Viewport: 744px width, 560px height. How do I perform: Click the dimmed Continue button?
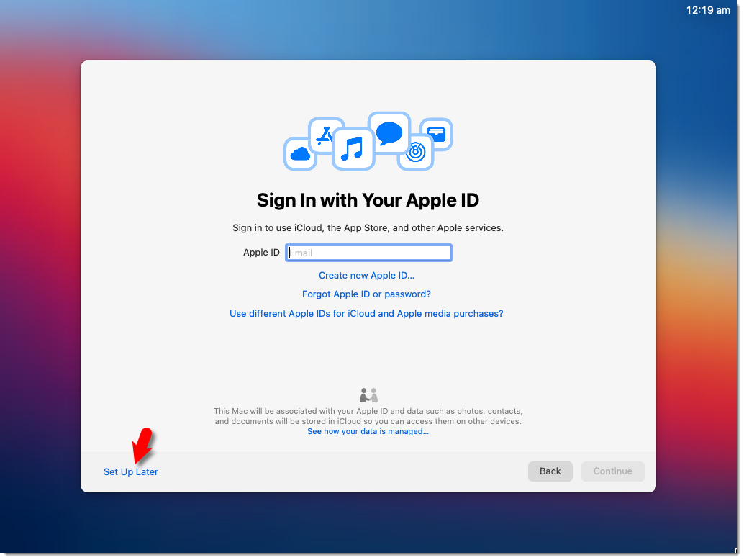coord(613,471)
